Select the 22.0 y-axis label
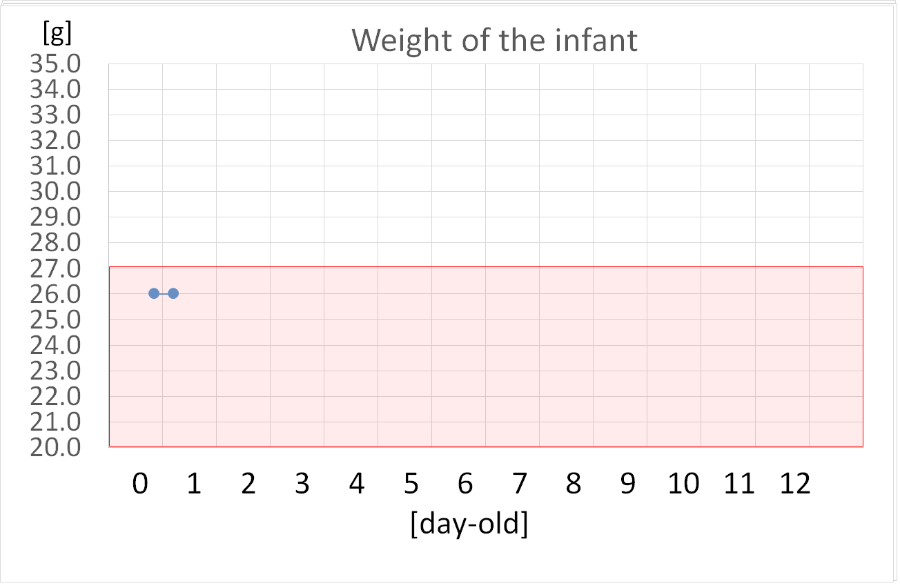 coord(56,396)
